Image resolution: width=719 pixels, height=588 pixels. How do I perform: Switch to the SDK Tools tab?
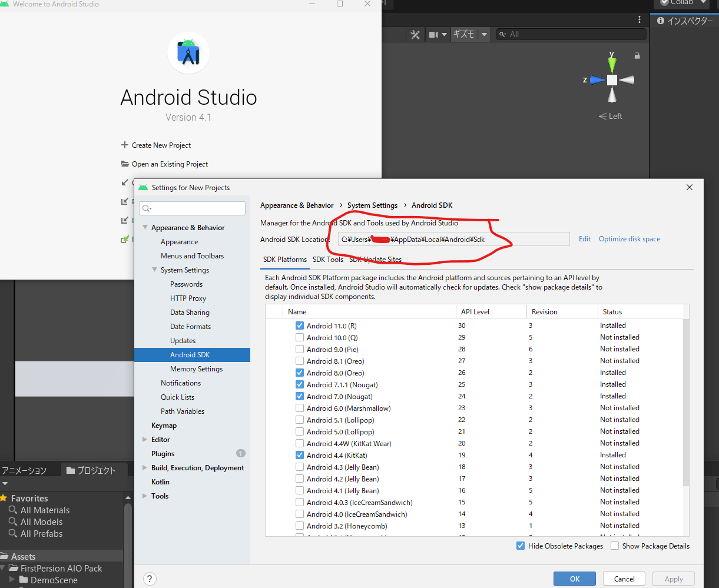(328, 260)
